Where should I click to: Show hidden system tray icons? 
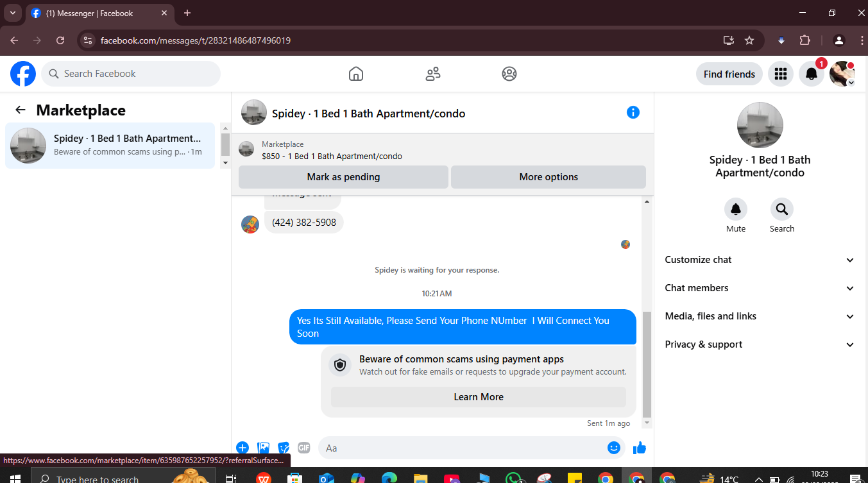pyautogui.click(x=758, y=479)
